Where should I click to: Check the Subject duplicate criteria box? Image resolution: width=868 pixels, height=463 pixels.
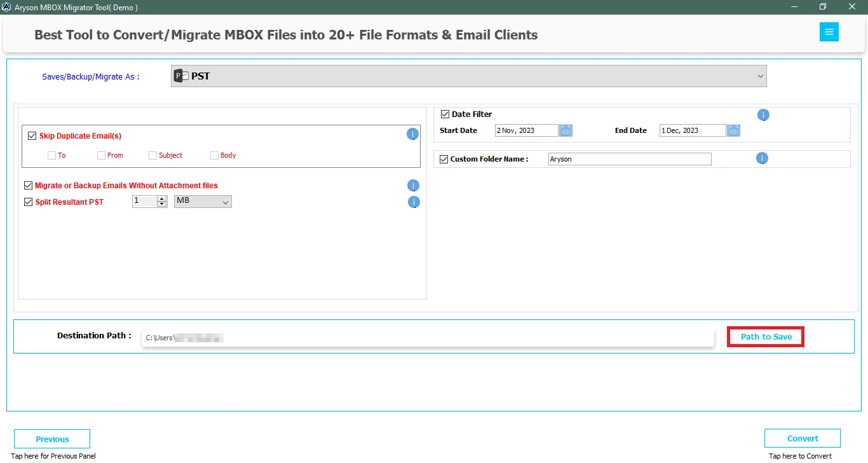click(x=153, y=155)
